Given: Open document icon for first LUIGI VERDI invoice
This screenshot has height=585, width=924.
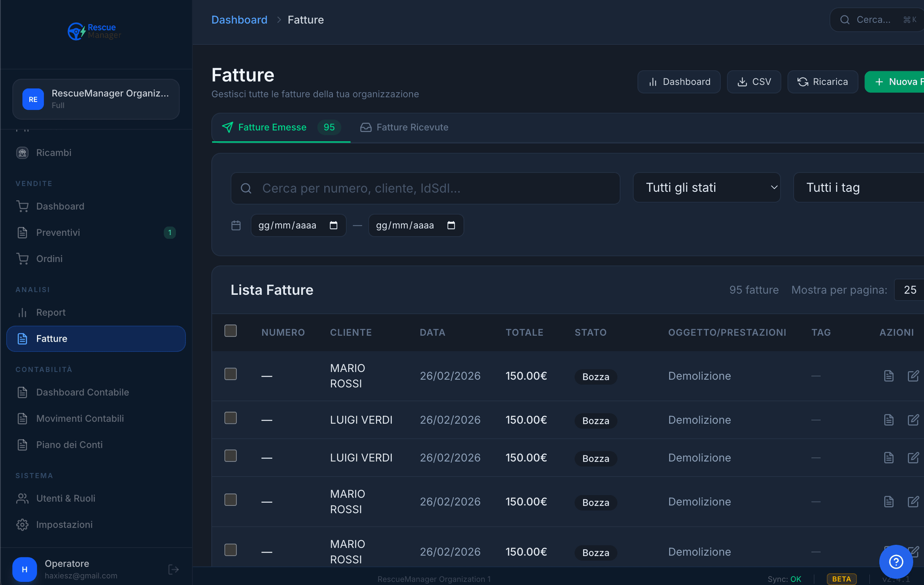Looking at the screenshot, I should pos(888,420).
